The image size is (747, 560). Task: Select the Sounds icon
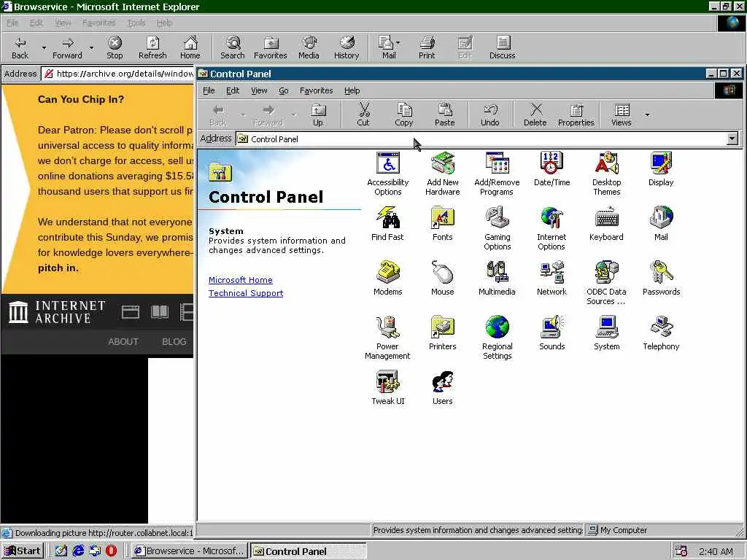[551, 333]
